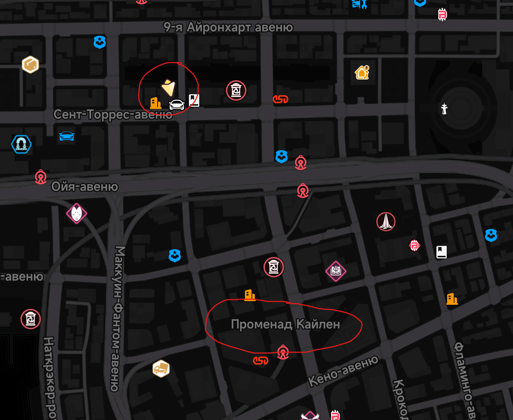
Task: Click the 9-я Айронхарт авеню street label
Action: click(x=228, y=27)
